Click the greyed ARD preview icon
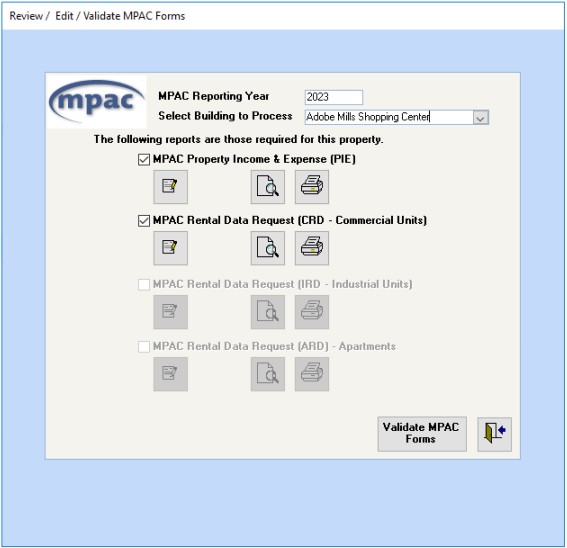Viewport: 567px width, 548px height. click(x=268, y=374)
